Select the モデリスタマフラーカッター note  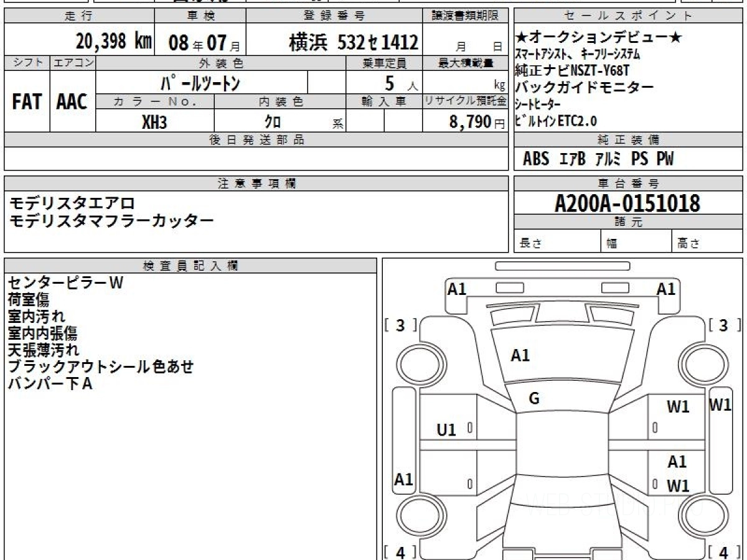tap(111, 220)
